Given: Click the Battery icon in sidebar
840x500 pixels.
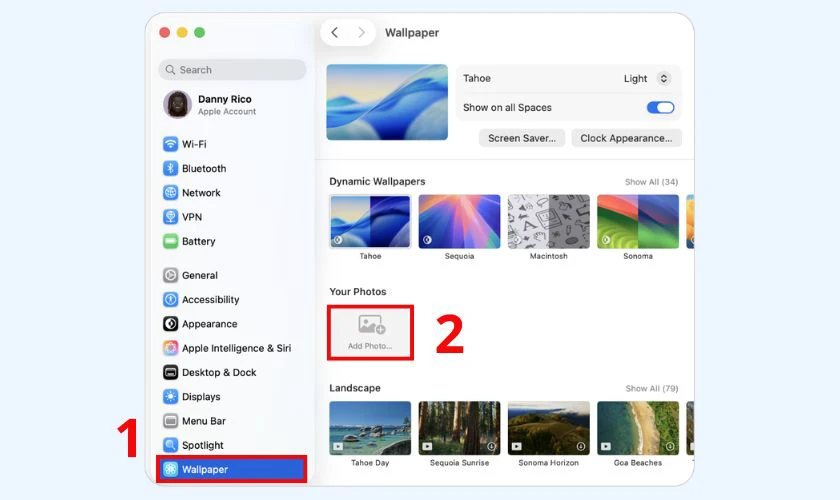Looking at the screenshot, I should pos(170,241).
